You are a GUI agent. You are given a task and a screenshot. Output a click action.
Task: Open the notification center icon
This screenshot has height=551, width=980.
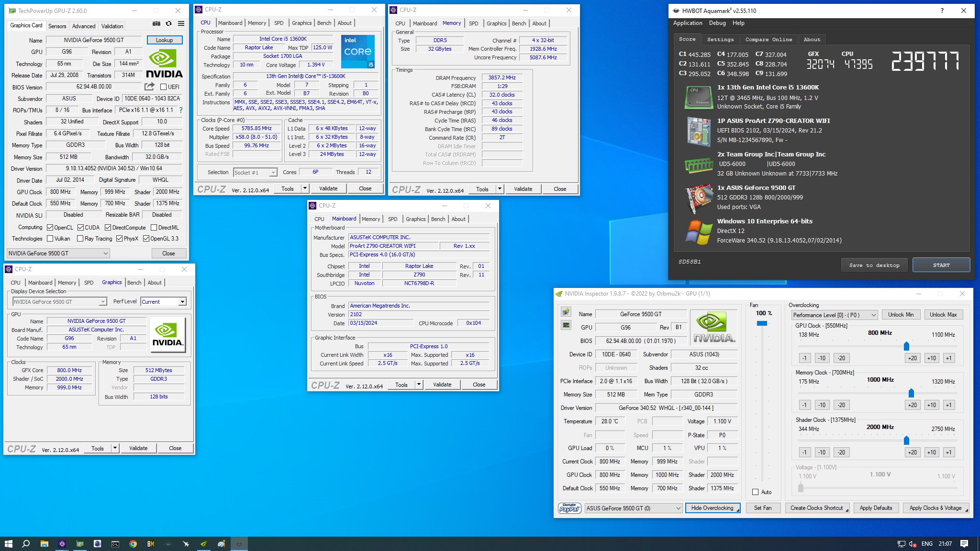coord(964,544)
